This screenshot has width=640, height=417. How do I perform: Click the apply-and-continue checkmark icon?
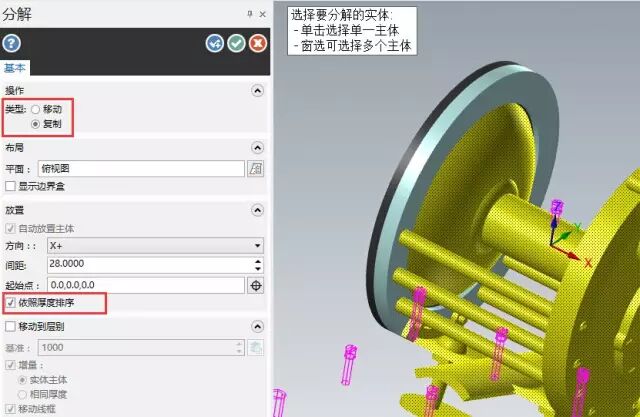pyautogui.click(x=215, y=43)
